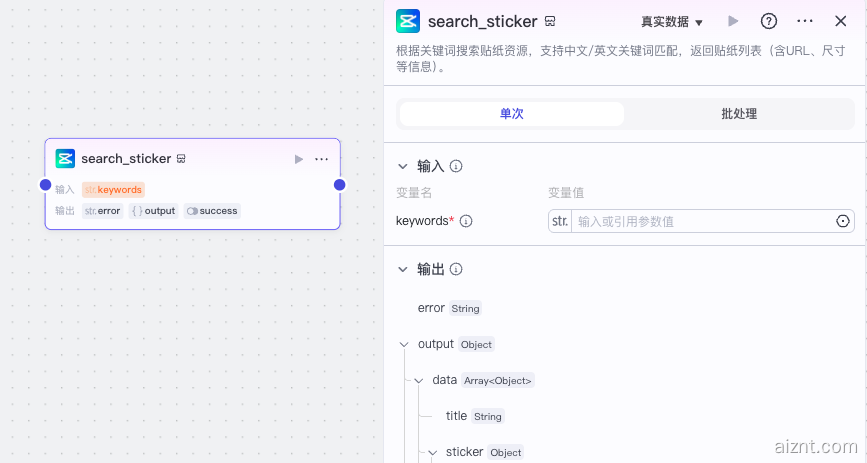Click the node title search_sticker on canvas

click(x=126, y=159)
